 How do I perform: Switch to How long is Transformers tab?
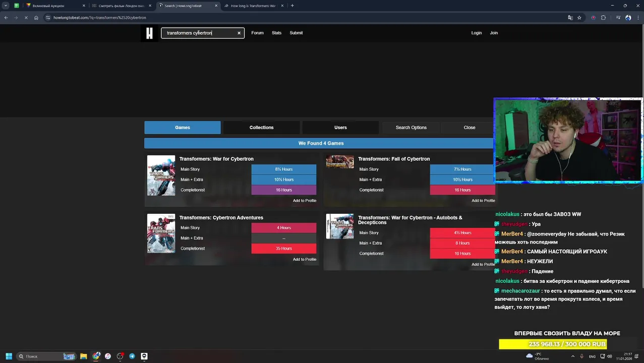click(253, 6)
